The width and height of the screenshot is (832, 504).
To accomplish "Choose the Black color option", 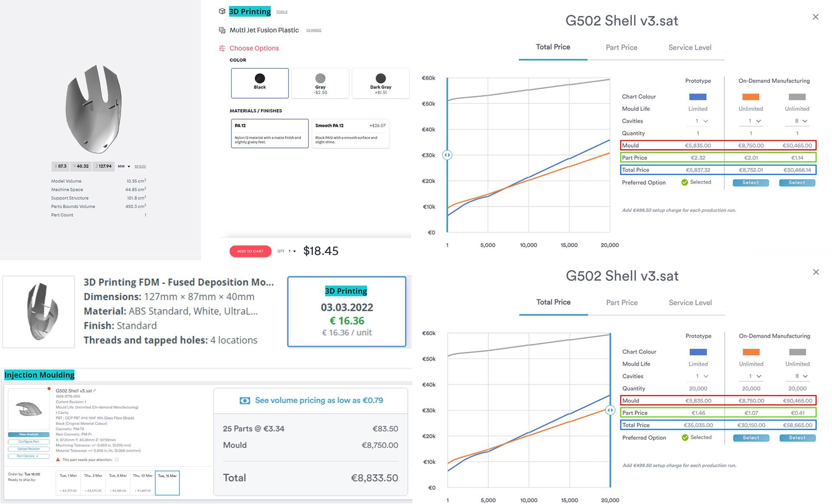I will (260, 83).
